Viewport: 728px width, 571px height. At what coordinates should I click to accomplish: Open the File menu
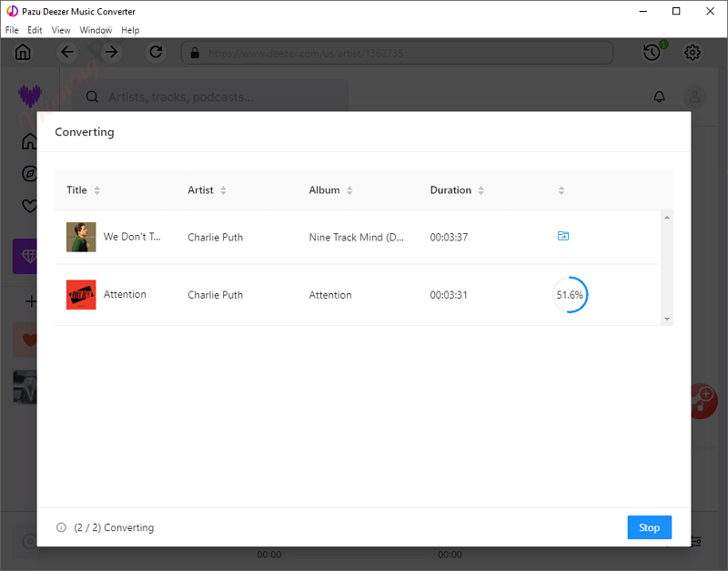(x=12, y=30)
